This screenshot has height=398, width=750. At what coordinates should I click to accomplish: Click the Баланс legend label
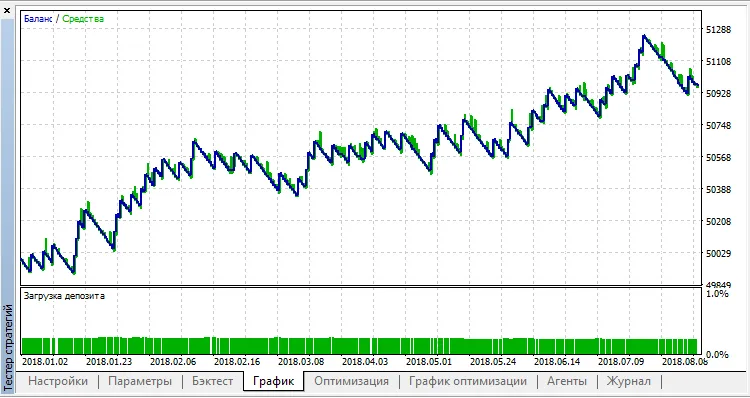click(x=38, y=19)
